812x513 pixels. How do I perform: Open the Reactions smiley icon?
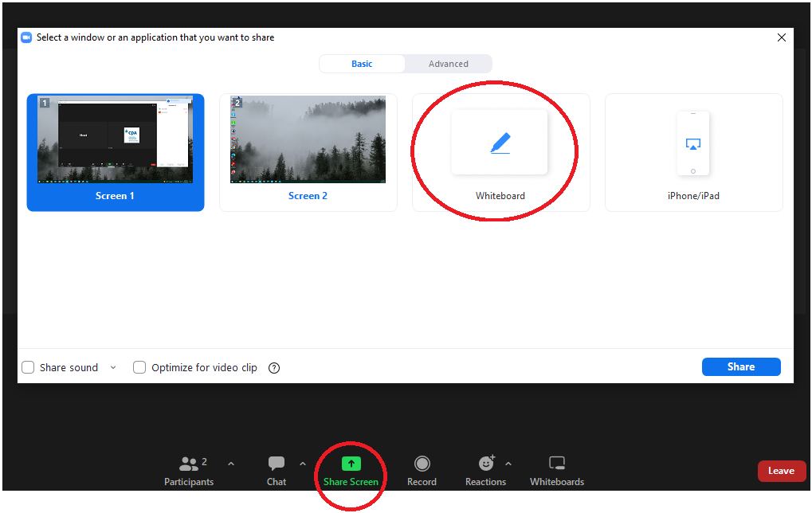point(485,464)
